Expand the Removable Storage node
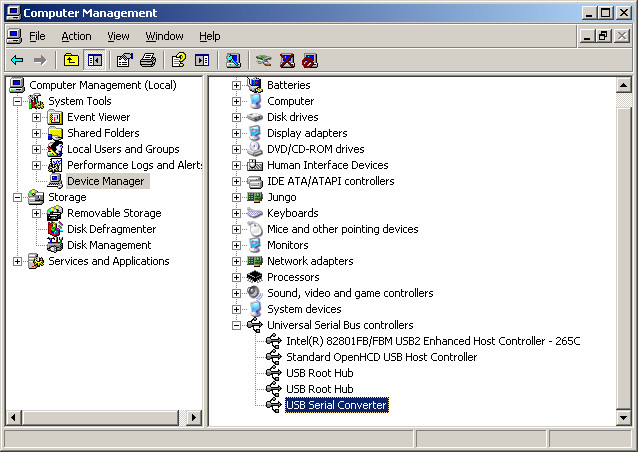Image resolution: width=638 pixels, height=452 pixels. pyautogui.click(x=37, y=213)
